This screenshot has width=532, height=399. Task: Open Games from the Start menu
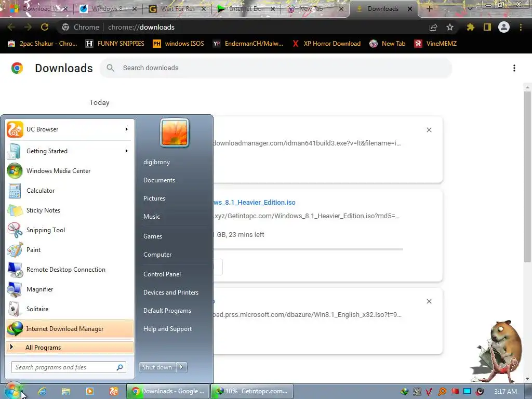tap(153, 236)
